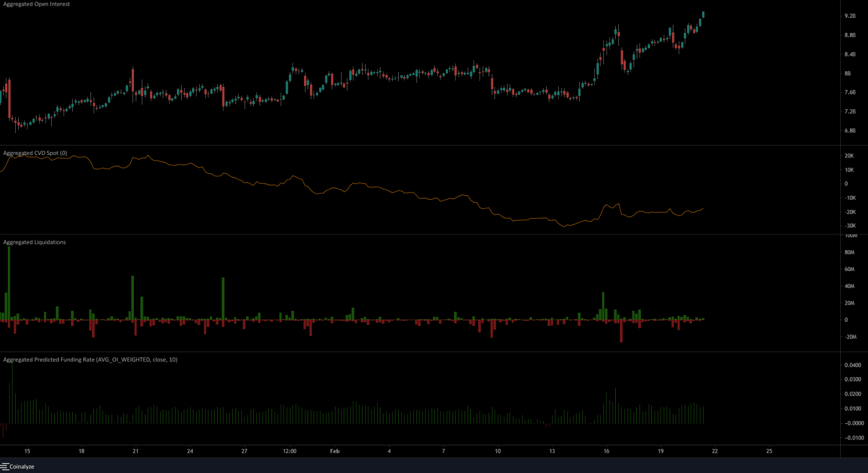Click the 13 date on time axis
868x473 pixels.
(x=552, y=451)
